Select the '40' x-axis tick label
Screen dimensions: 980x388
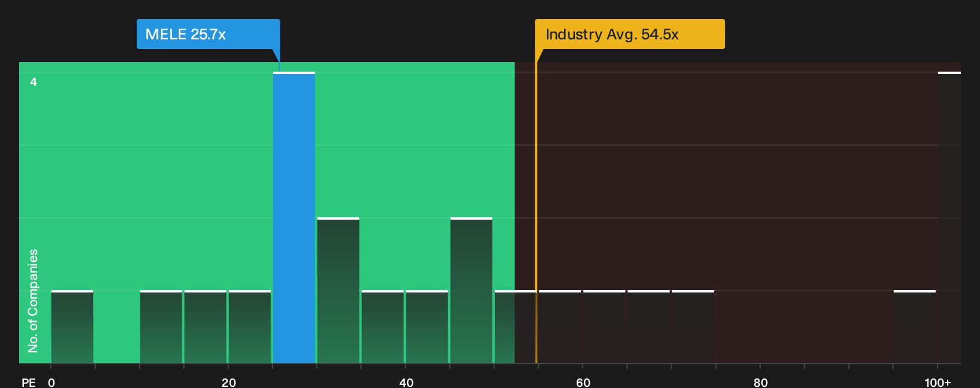pyautogui.click(x=406, y=382)
